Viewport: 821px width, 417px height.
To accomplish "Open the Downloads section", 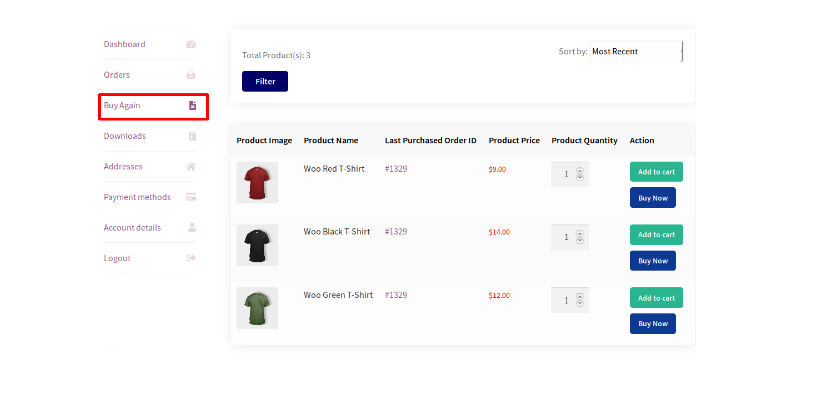I will click(x=125, y=136).
